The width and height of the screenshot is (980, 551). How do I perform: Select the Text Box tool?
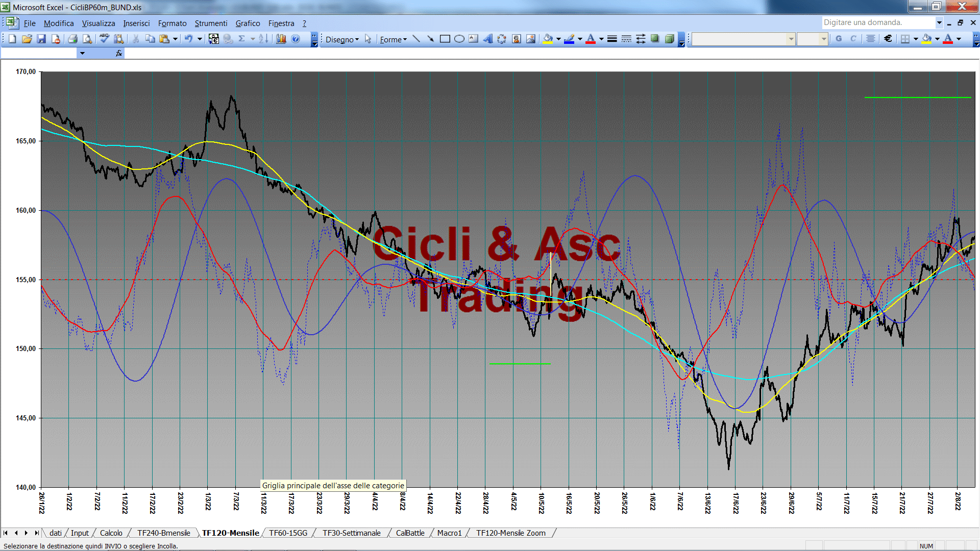tap(473, 39)
